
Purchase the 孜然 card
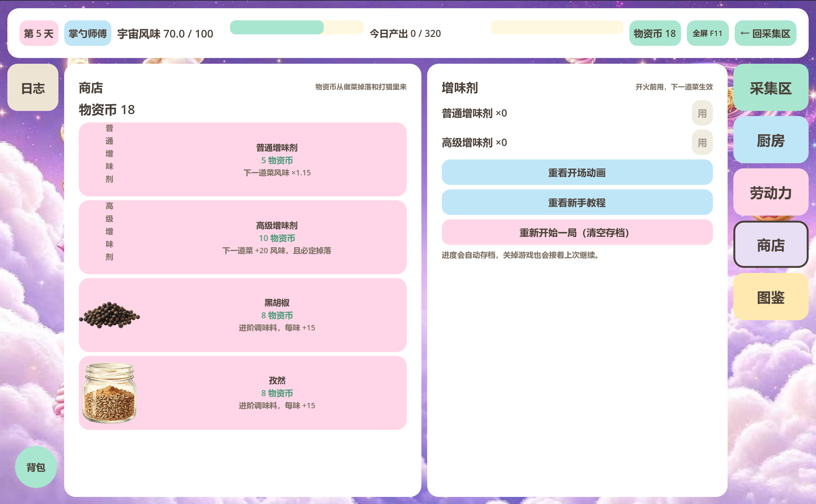tap(242, 393)
